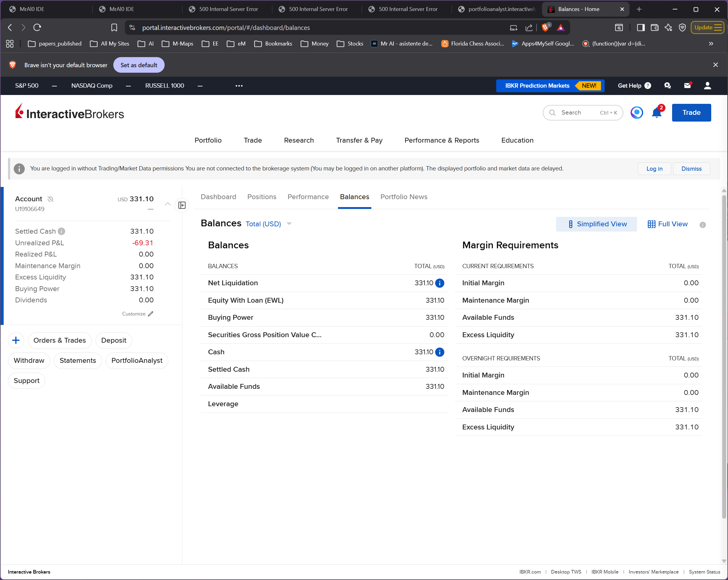Switch to Full View
This screenshot has width=728, height=580.
coord(668,224)
